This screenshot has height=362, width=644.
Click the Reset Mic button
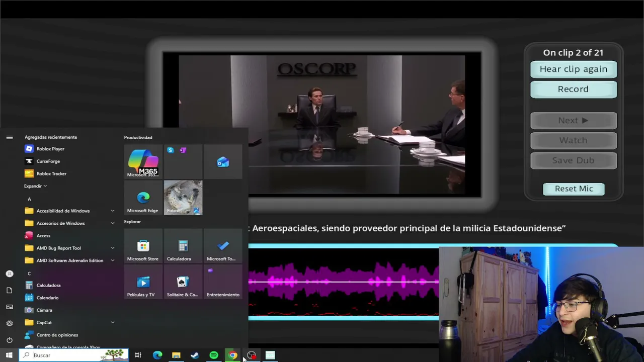click(574, 189)
